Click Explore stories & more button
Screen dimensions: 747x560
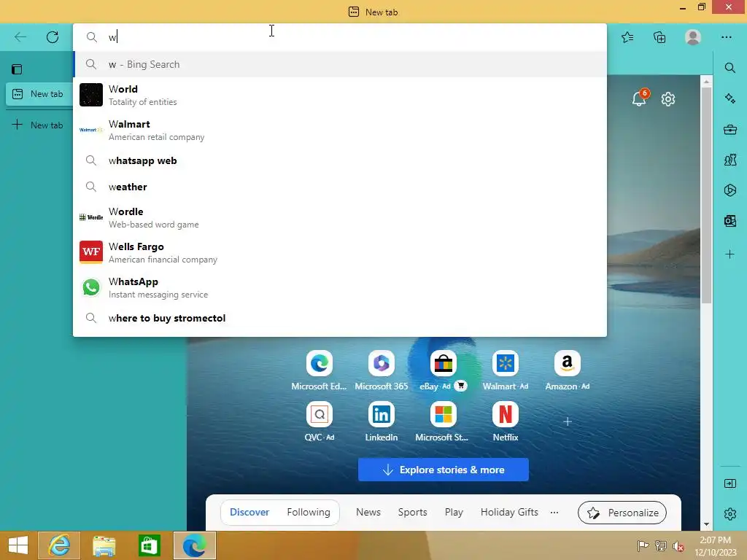point(443,470)
